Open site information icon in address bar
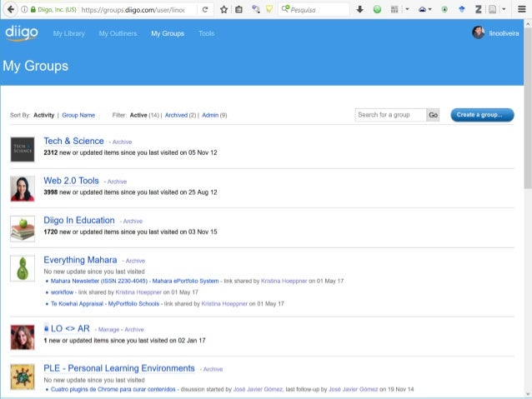Viewport: 532px width, 399px height. (x=24, y=9)
